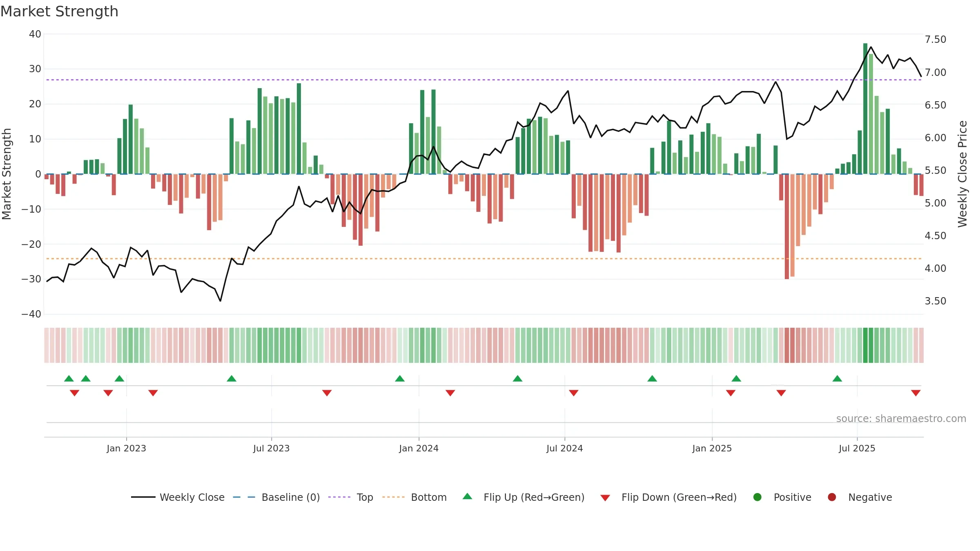Click the purple dotted Top threshold line
This screenshot has width=980, height=551.
point(484,80)
